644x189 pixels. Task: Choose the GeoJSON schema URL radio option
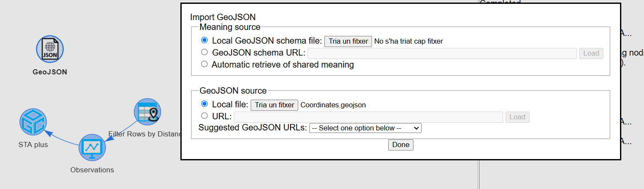pos(204,53)
